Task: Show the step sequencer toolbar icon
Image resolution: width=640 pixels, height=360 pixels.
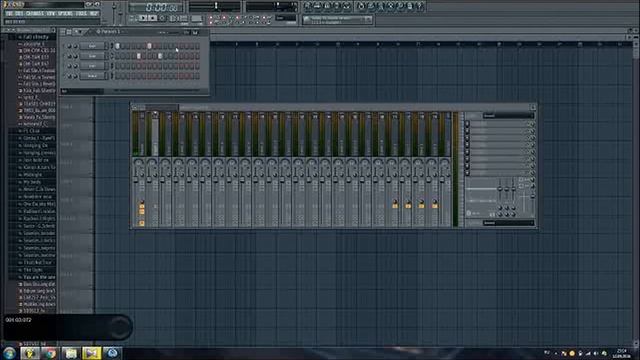Action: (317, 6)
